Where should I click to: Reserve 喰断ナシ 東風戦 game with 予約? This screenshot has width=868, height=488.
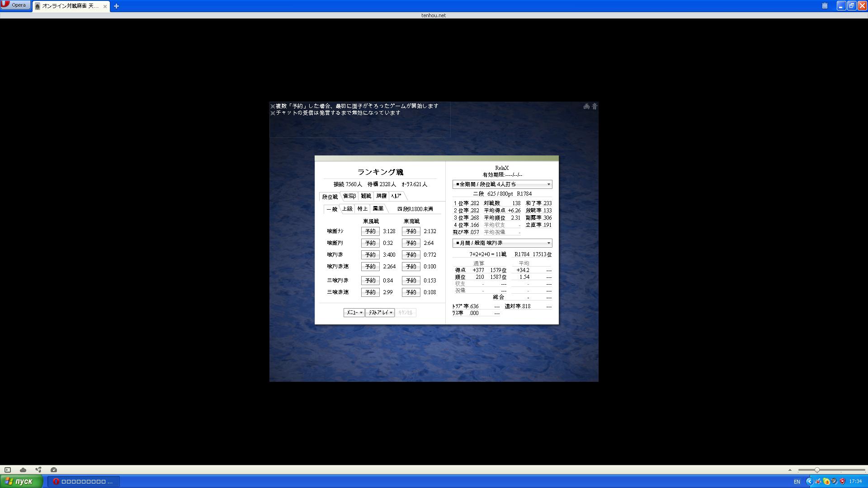[x=370, y=231]
